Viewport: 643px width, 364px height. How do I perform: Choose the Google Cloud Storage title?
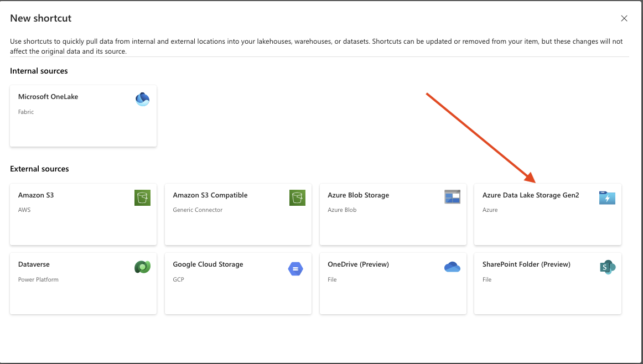(x=208, y=264)
